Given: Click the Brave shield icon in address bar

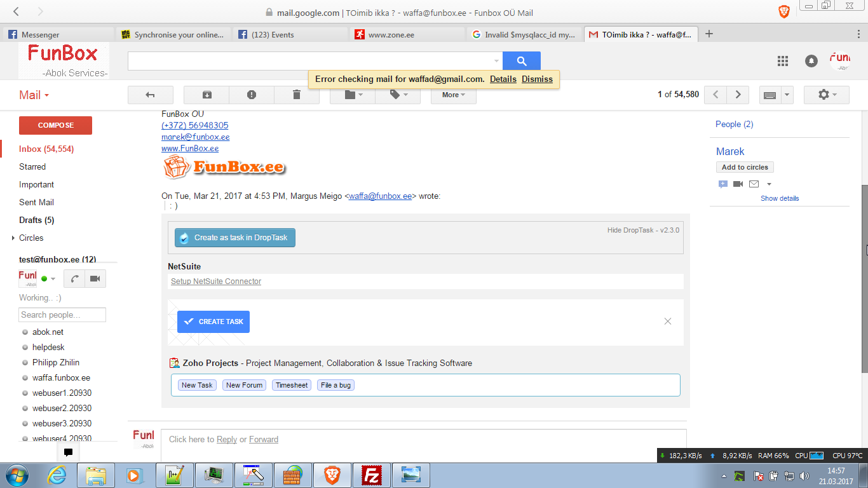Looking at the screenshot, I should tap(784, 12).
